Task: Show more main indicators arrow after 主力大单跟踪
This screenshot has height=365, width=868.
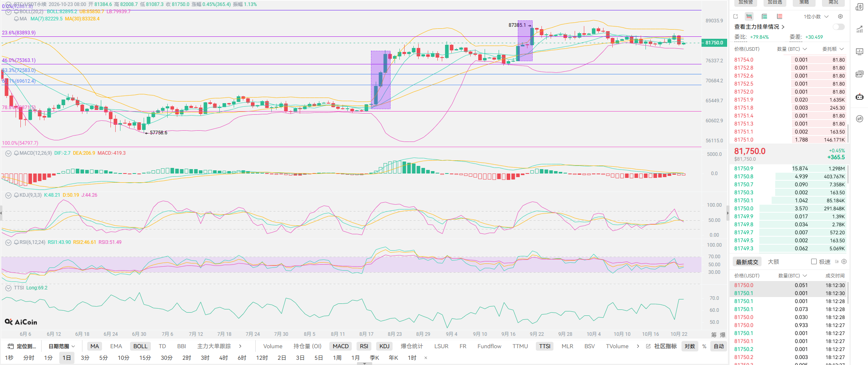Action: coord(240,346)
